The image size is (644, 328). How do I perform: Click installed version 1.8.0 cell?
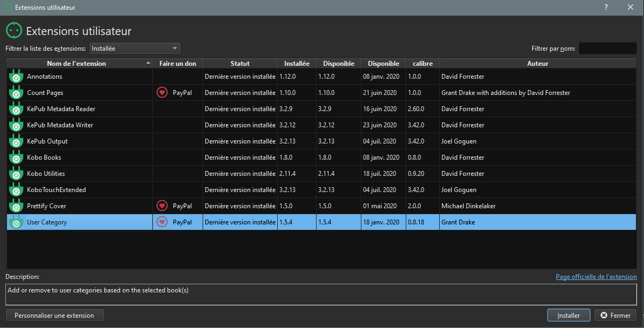pyautogui.click(x=297, y=158)
